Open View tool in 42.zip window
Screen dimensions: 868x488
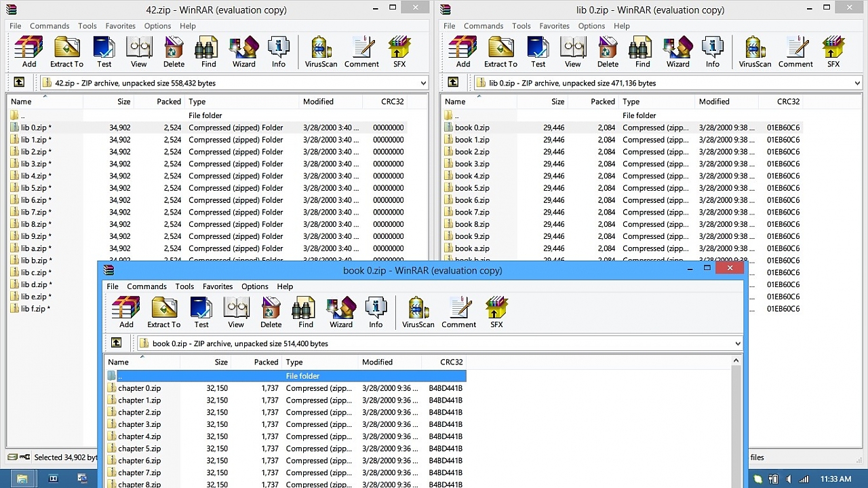coord(139,52)
